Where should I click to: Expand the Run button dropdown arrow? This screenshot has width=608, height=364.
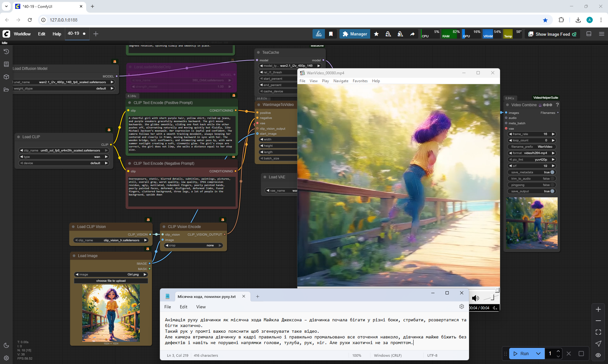[x=538, y=354]
